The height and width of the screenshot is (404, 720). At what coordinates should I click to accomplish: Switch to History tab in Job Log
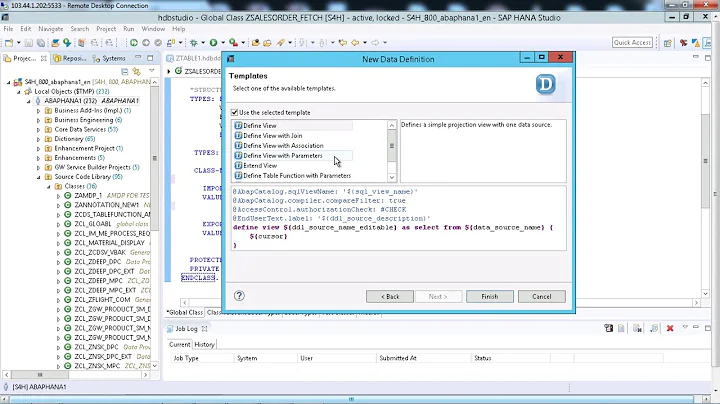(204, 344)
